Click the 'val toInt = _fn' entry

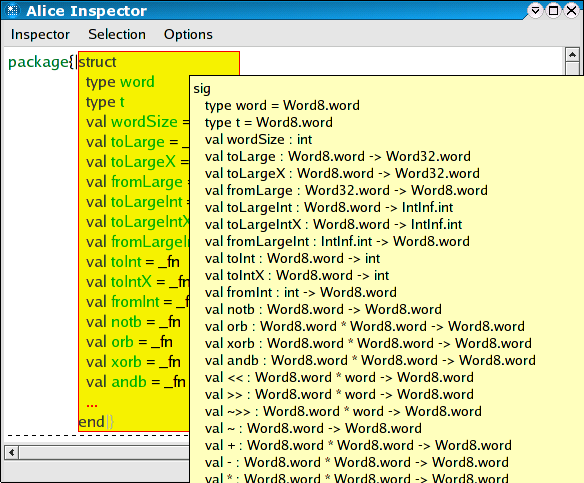click(133, 262)
